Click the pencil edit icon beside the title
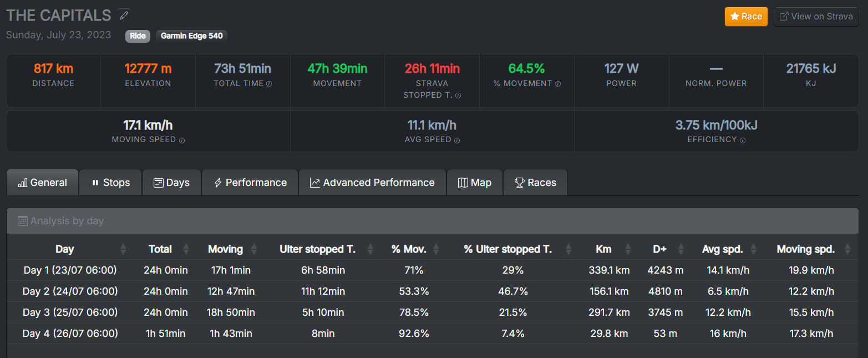868x358 pixels. coord(124,15)
